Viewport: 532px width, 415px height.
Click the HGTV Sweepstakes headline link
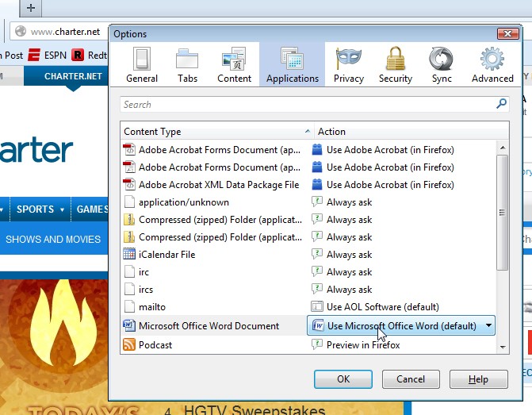tap(255, 410)
